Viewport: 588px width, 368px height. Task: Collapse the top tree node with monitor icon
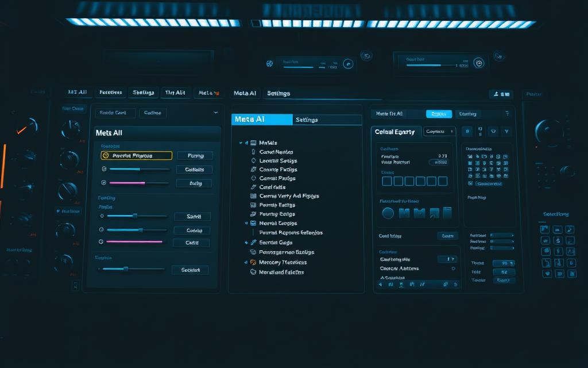pos(246,143)
